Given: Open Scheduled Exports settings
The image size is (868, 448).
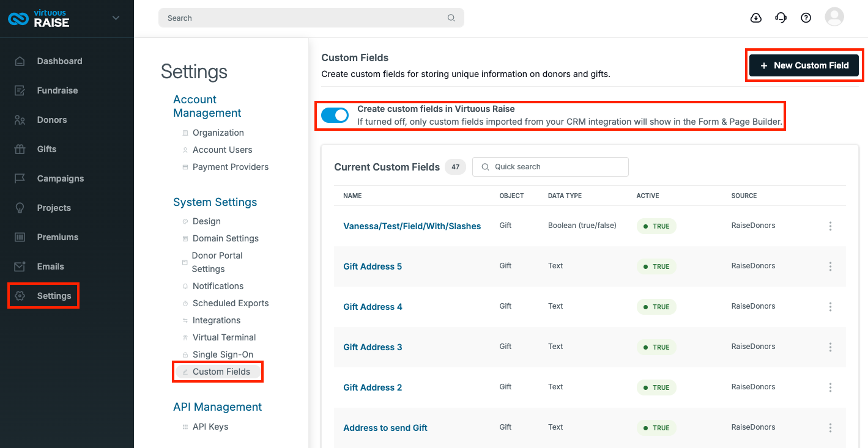Looking at the screenshot, I should [x=231, y=303].
